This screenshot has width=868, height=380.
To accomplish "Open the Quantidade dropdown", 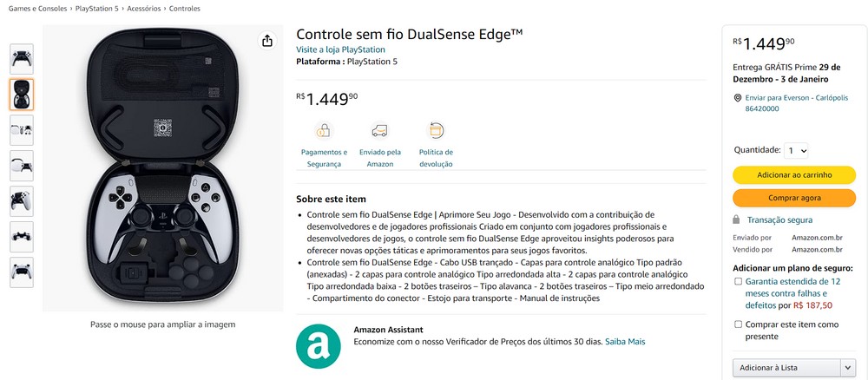I will 797,150.
